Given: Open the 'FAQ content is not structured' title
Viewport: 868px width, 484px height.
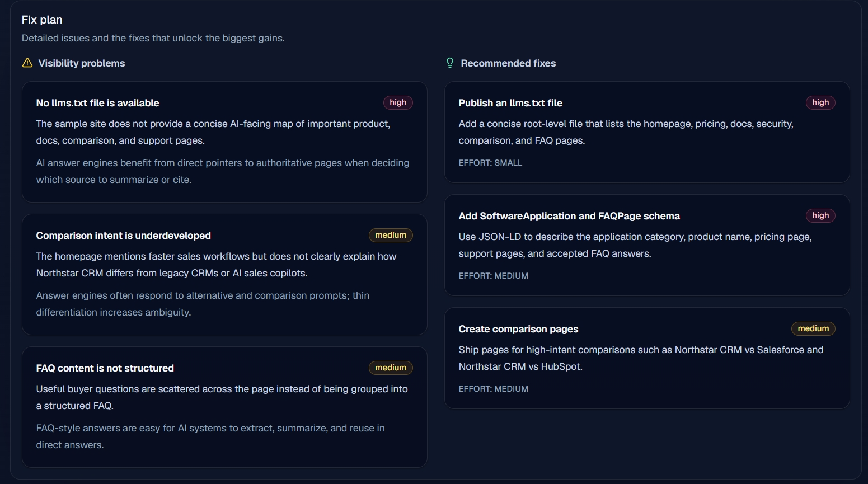Looking at the screenshot, I should click(105, 368).
